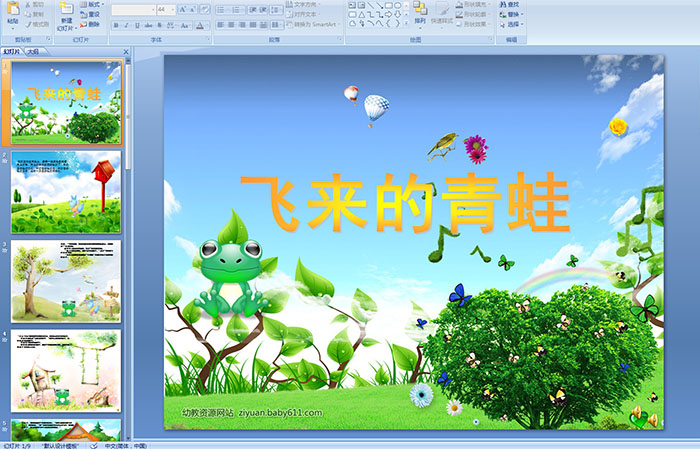Open the columns dropdown
700x449 pixels.
(x=277, y=25)
